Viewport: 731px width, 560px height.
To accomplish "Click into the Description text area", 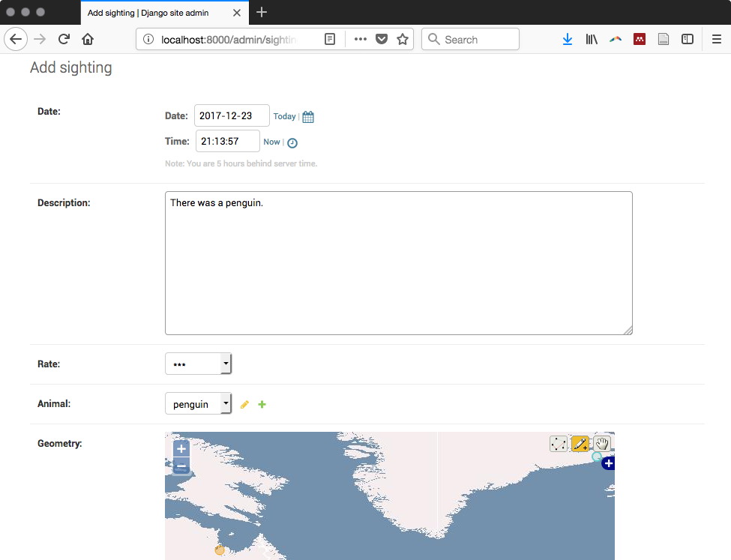I will (x=398, y=262).
